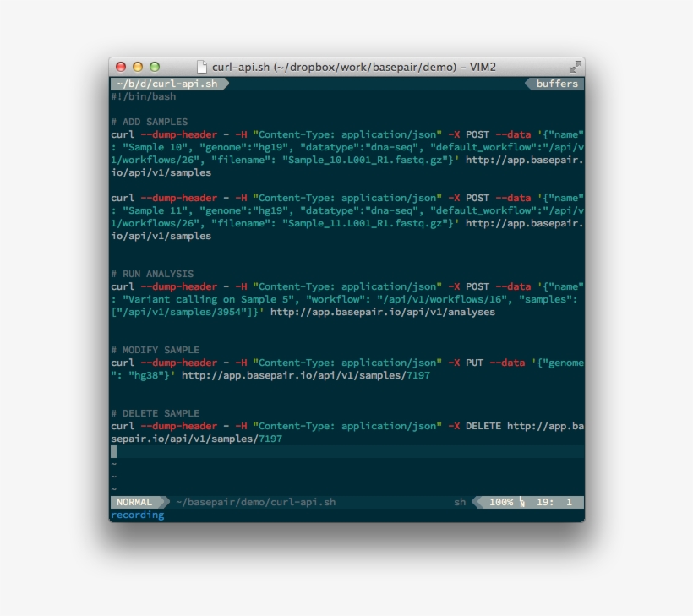Click the cursor position indicator reading 19: 1
This screenshot has width=693, height=616.
point(554,502)
